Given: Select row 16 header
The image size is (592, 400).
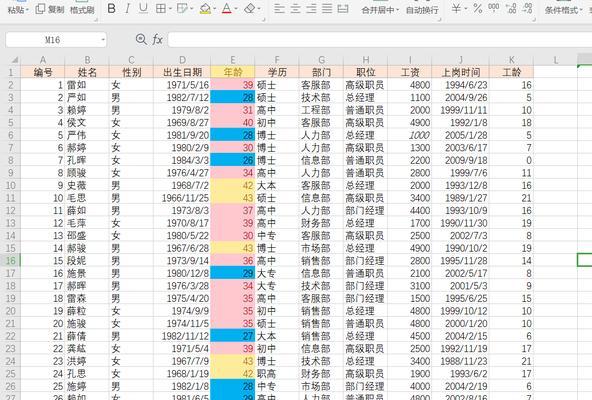Looking at the screenshot, I should pos(11,261).
